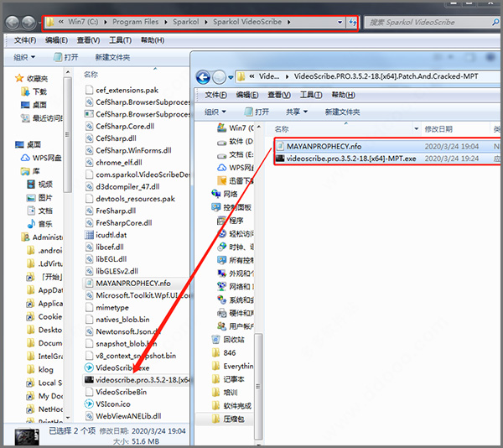Click 新建文件夹 in the Patch.And.Cracked-MPT window toolbar

point(342,112)
